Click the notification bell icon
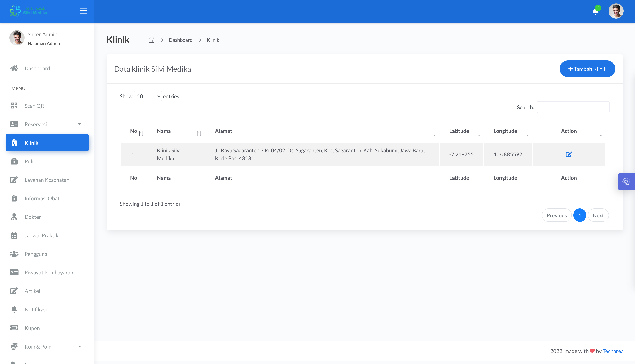This screenshot has height=364, width=635. 595,12
